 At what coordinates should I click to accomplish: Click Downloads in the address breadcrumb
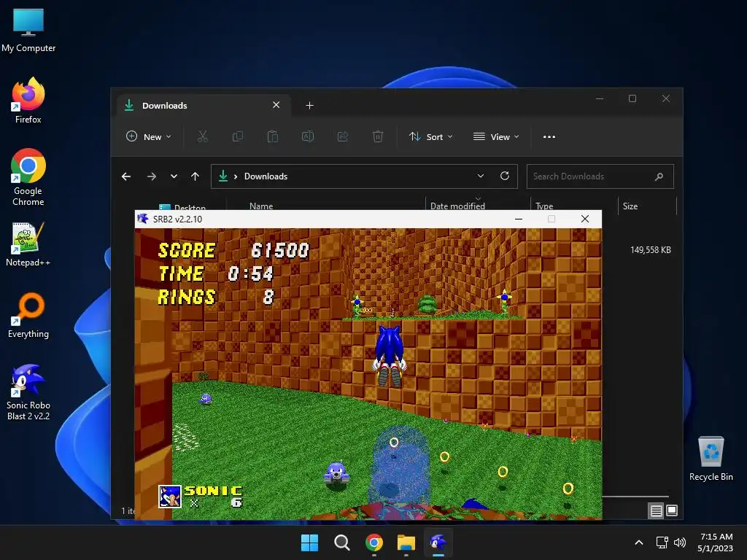click(266, 176)
